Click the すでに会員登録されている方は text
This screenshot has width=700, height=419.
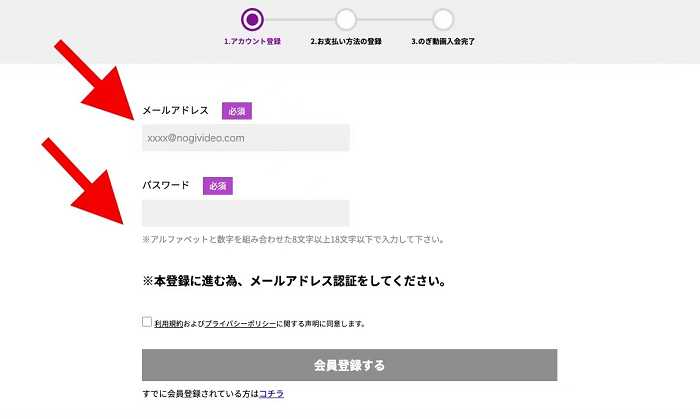point(200,394)
